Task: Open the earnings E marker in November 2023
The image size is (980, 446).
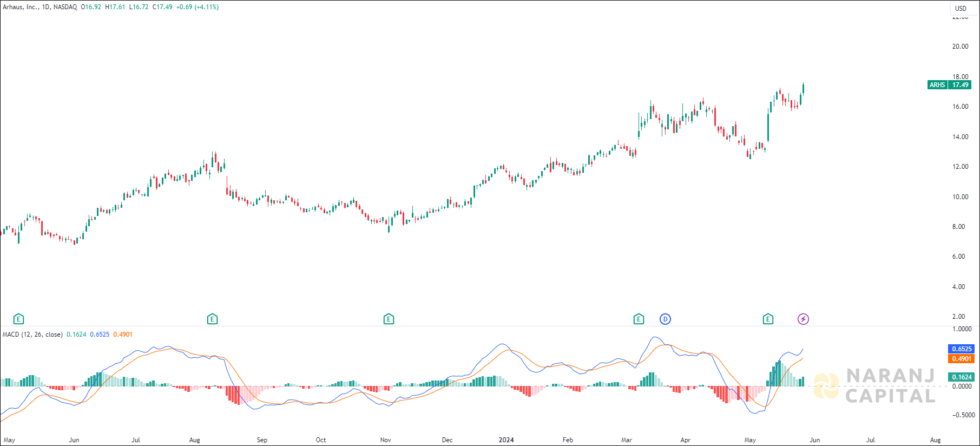Action: (x=389, y=319)
